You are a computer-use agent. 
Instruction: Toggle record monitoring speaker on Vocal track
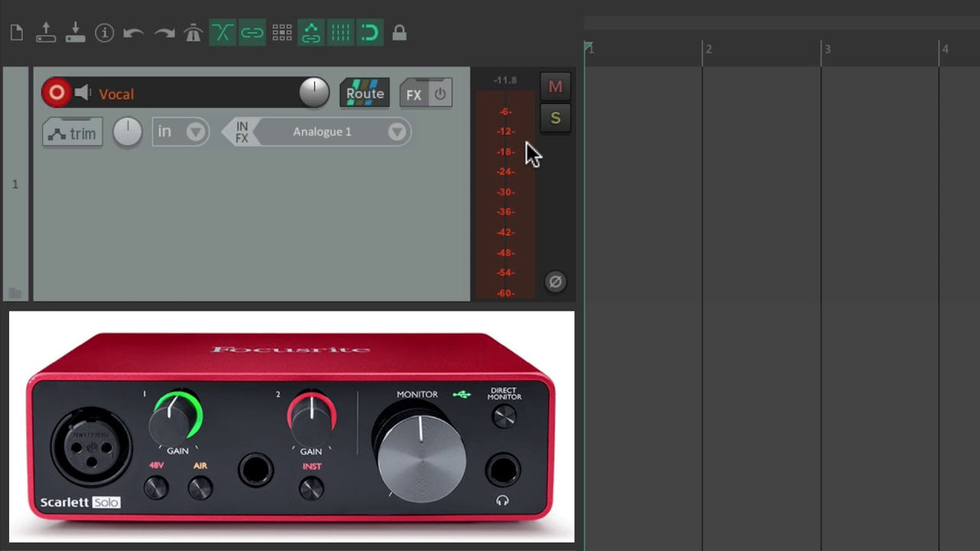83,93
